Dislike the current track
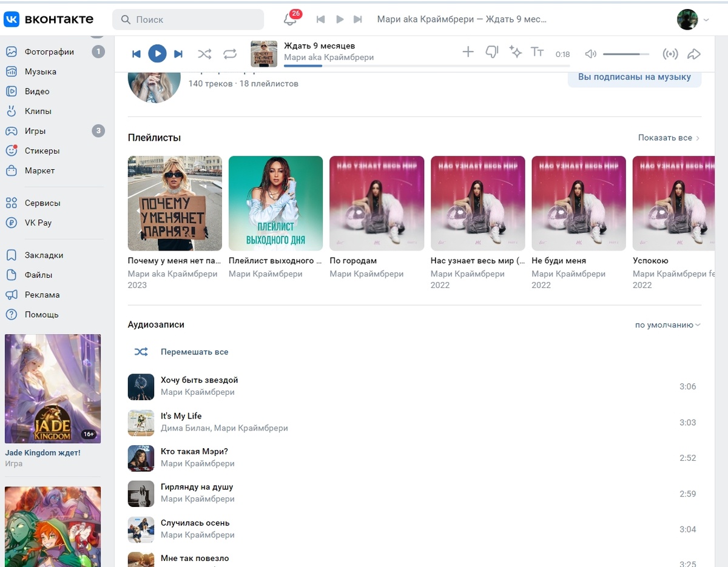The width and height of the screenshot is (728, 567). click(x=492, y=52)
